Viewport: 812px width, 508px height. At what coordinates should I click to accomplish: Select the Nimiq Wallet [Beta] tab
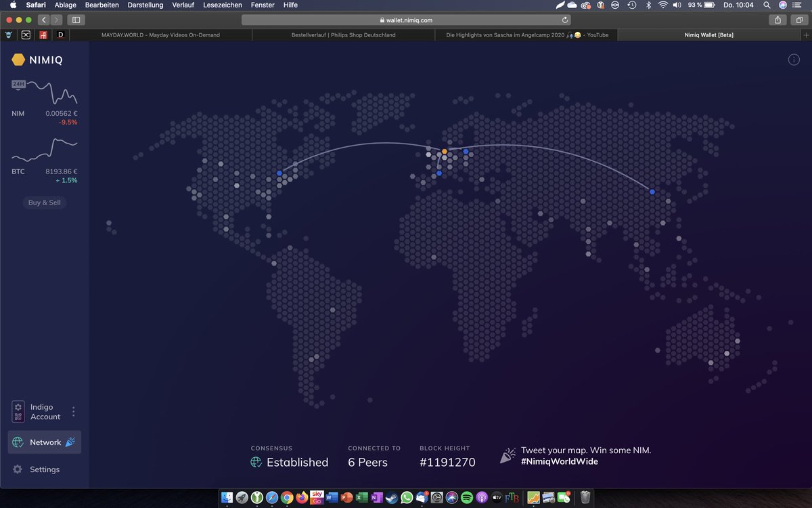tap(708, 35)
